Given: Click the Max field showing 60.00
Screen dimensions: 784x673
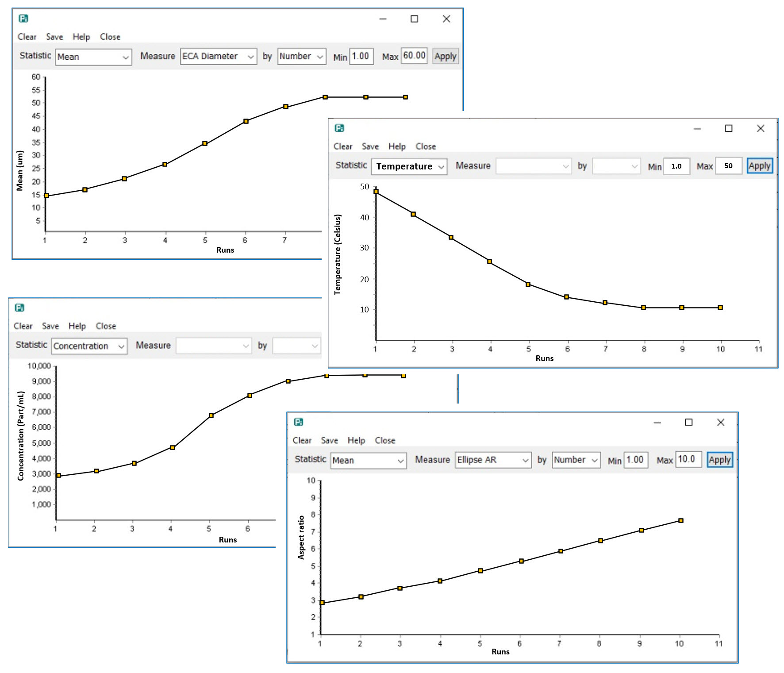Looking at the screenshot, I should point(414,56).
